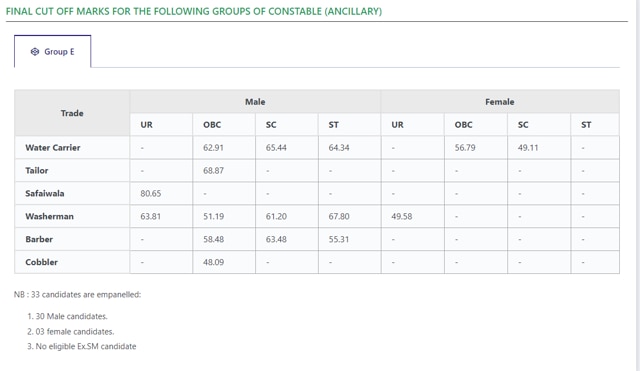The image size is (640, 371).
Task: Click the Trade column header
Action: pos(72,113)
